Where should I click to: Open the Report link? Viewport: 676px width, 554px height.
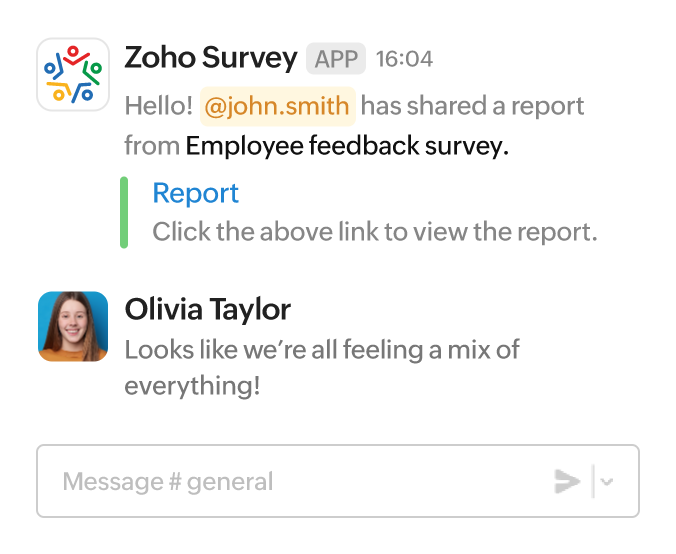tap(195, 193)
